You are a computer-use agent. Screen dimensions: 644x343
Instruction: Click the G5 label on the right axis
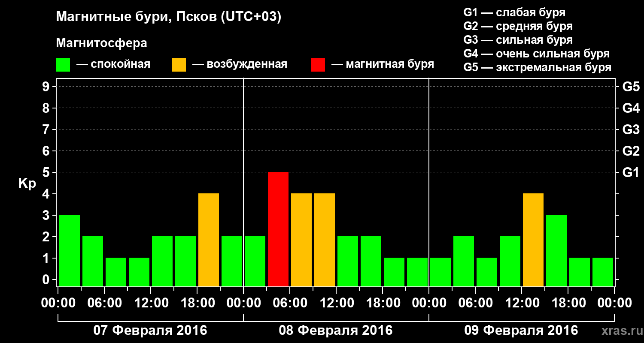pyautogui.click(x=631, y=87)
